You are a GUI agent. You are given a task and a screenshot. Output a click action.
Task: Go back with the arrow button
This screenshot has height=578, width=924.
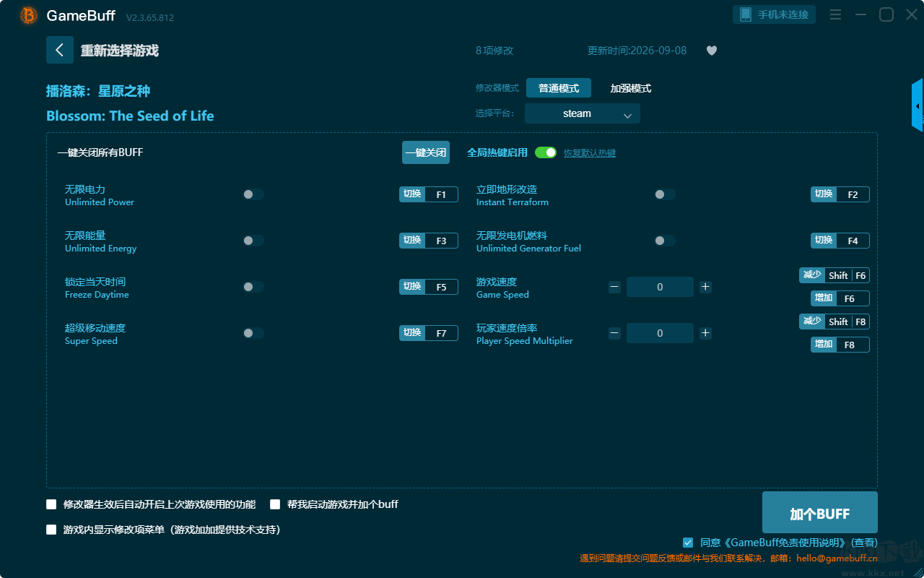pyautogui.click(x=60, y=50)
